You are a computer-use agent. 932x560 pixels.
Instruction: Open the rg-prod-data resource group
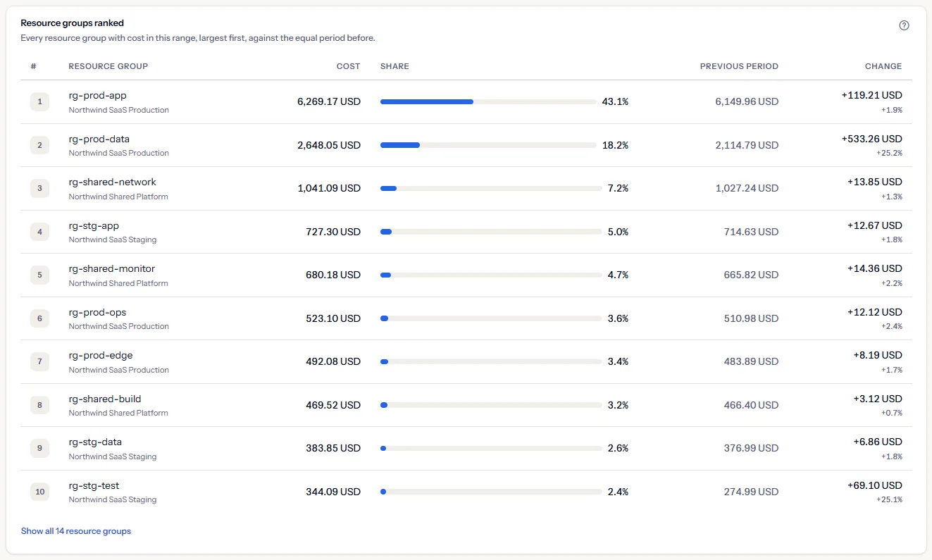[99, 139]
